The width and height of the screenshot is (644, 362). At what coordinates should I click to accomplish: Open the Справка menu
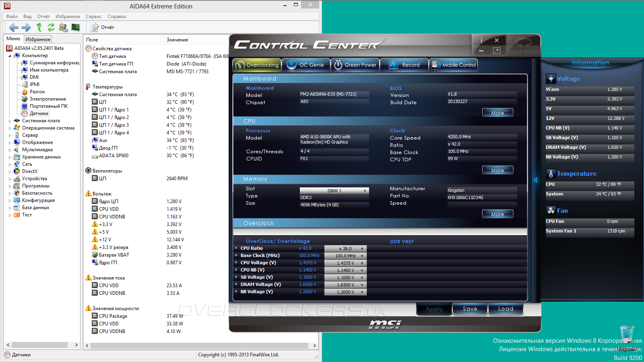pyautogui.click(x=117, y=16)
